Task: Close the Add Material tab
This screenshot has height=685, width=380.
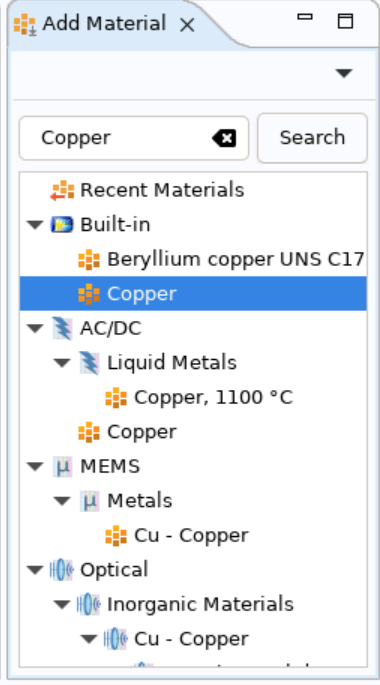Action: point(187,25)
